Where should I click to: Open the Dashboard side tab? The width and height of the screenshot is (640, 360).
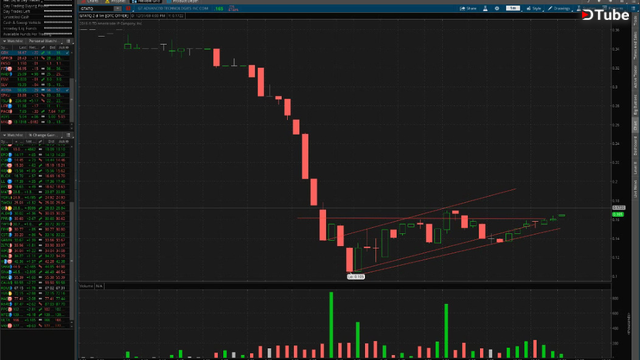[635, 145]
